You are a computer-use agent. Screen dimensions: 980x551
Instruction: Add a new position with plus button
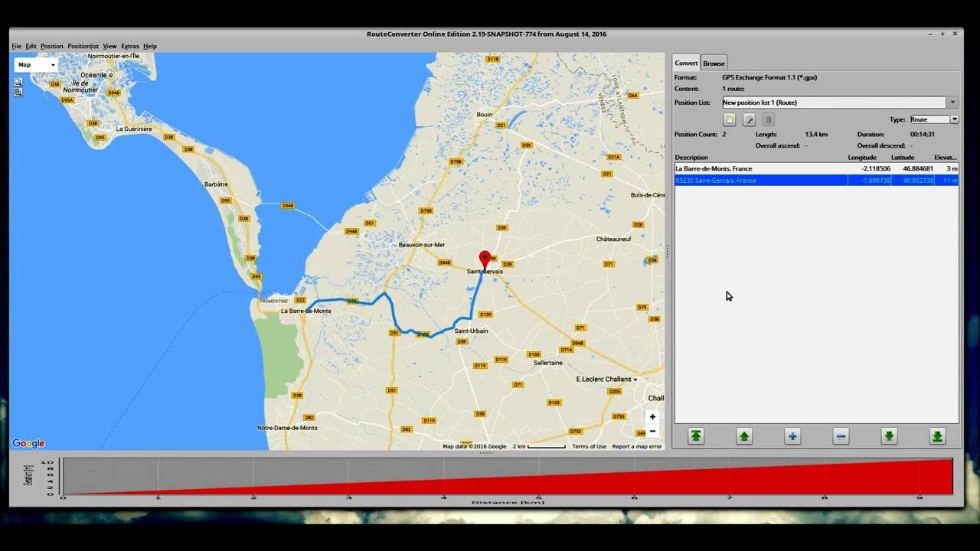pos(792,436)
